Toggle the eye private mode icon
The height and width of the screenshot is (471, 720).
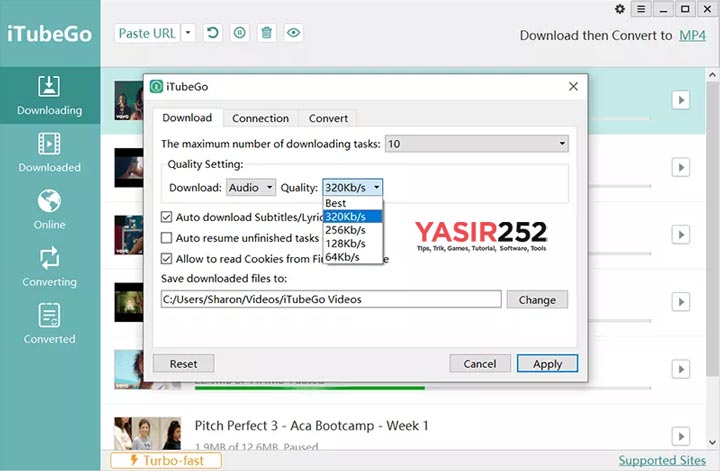[x=293, y=33]
